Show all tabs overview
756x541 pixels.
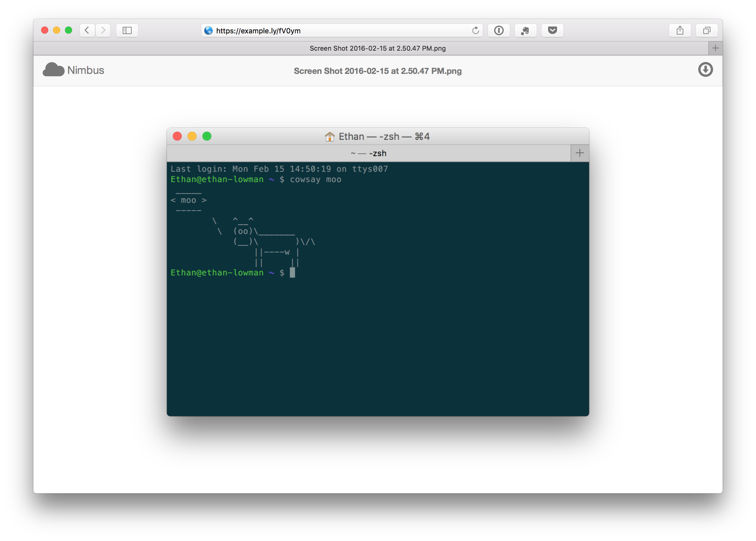click(x=706, y=30)
